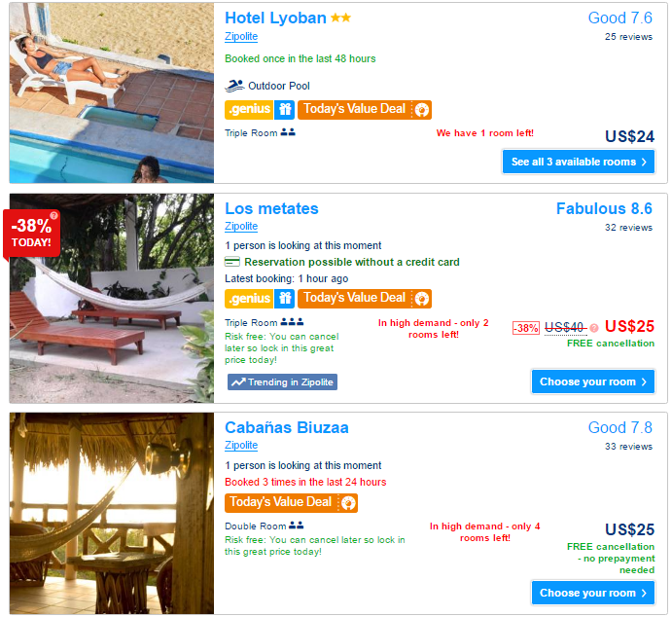672x617 pixels.
Task: Click the question mark next to US$40
Action: (594, 328)
